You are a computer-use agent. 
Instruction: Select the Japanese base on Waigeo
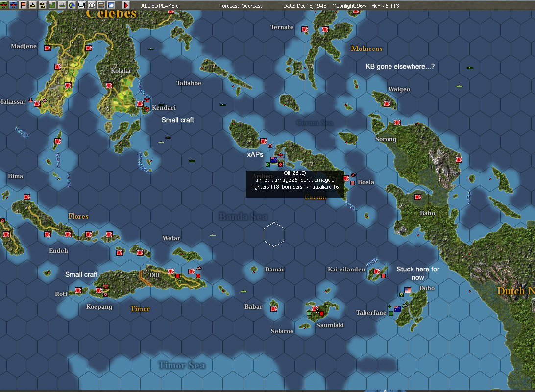(387, 104)
